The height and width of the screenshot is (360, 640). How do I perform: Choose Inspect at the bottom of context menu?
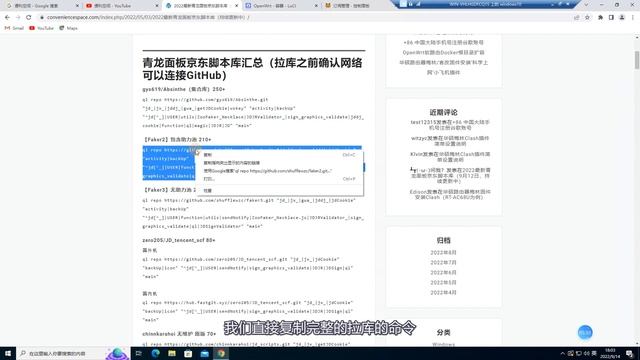(280, 191)
